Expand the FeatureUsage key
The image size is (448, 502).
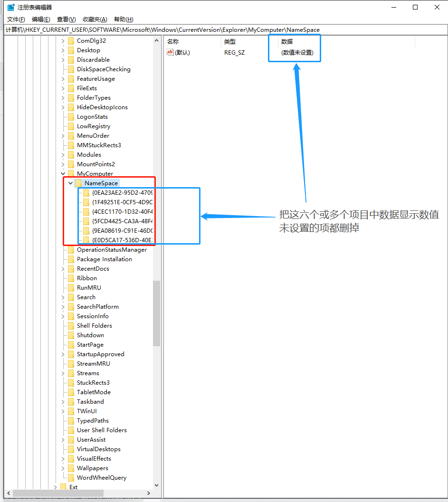pos(63,79)
